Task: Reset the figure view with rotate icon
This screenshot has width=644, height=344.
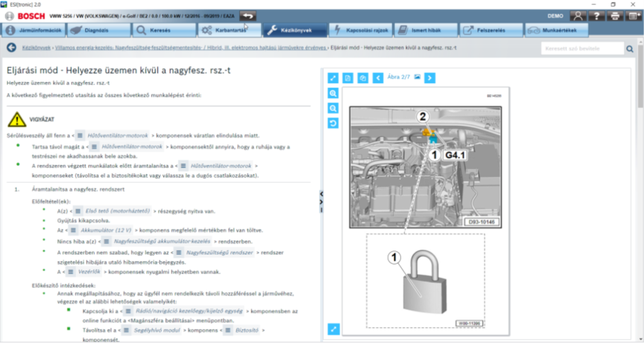Action: click(x=333, y=123)
